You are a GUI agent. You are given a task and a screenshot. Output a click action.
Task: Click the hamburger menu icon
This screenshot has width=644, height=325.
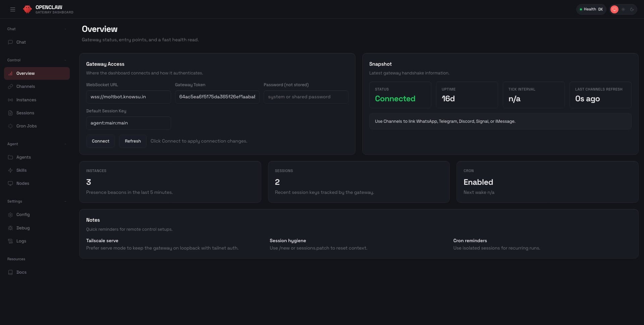(x=13, y=9)
